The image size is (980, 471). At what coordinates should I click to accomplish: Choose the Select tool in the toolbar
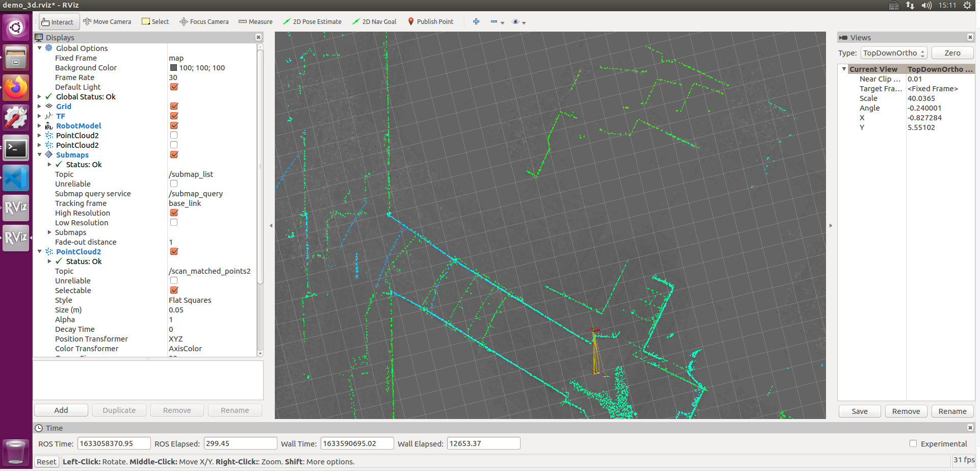click(x=155, y=21)
